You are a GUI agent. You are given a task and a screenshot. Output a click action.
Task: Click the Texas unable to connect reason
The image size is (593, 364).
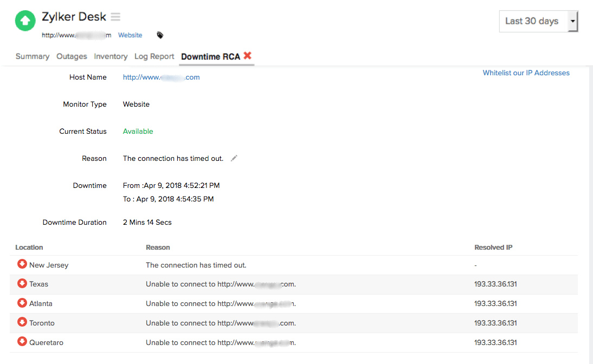pyautogui.click(x=221, y=284)
